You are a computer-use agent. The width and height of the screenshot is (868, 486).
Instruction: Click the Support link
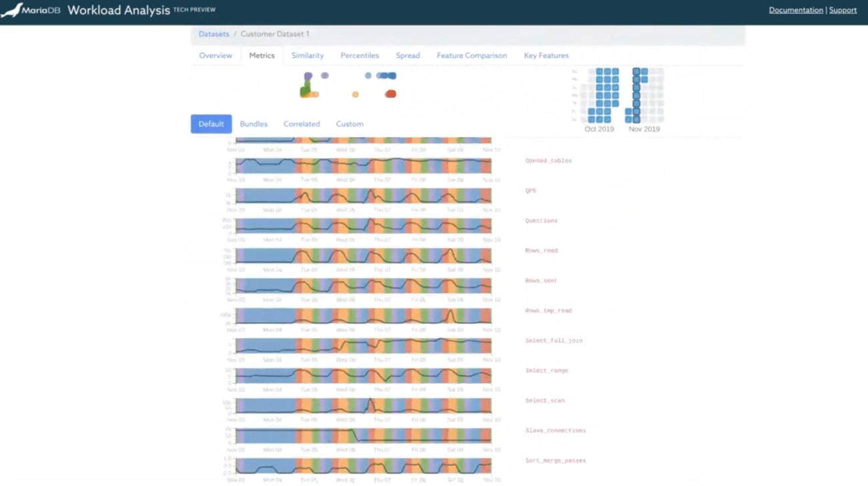[843, 10]
